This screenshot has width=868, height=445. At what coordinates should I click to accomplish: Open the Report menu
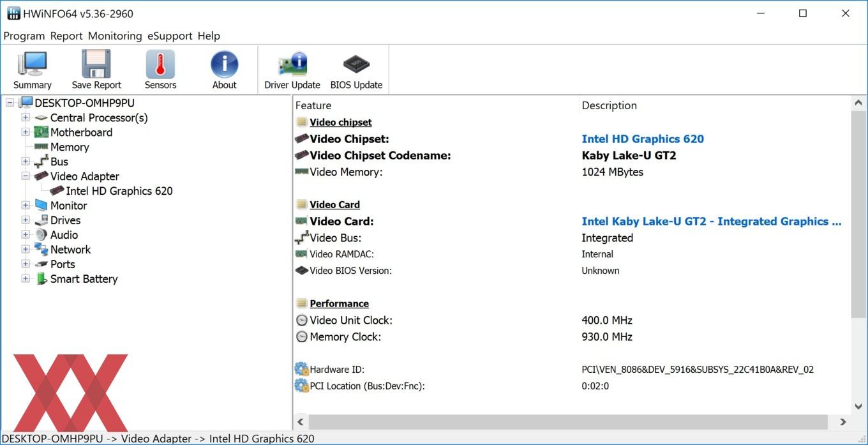point(66,36)
